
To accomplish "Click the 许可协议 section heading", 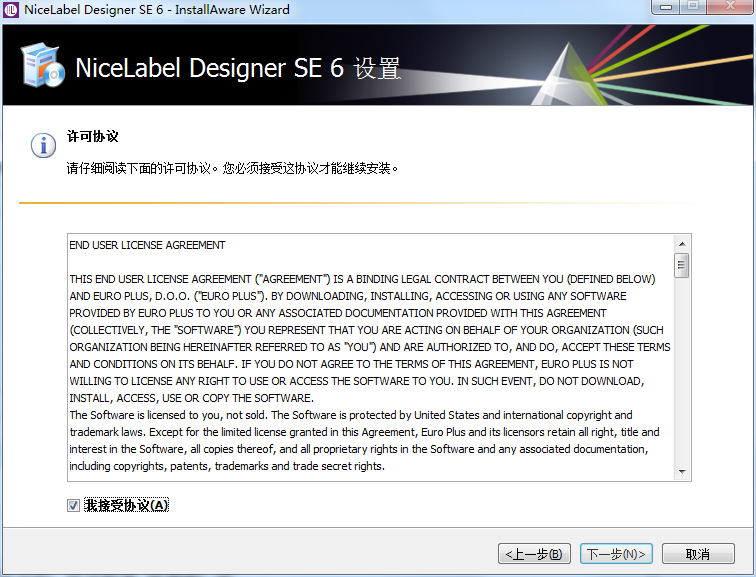I will click(93, 136).
